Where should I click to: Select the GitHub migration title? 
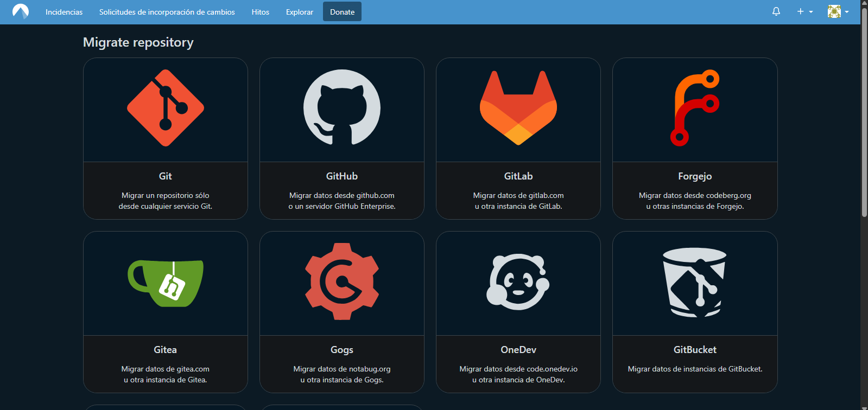click(x=342, y=176)
